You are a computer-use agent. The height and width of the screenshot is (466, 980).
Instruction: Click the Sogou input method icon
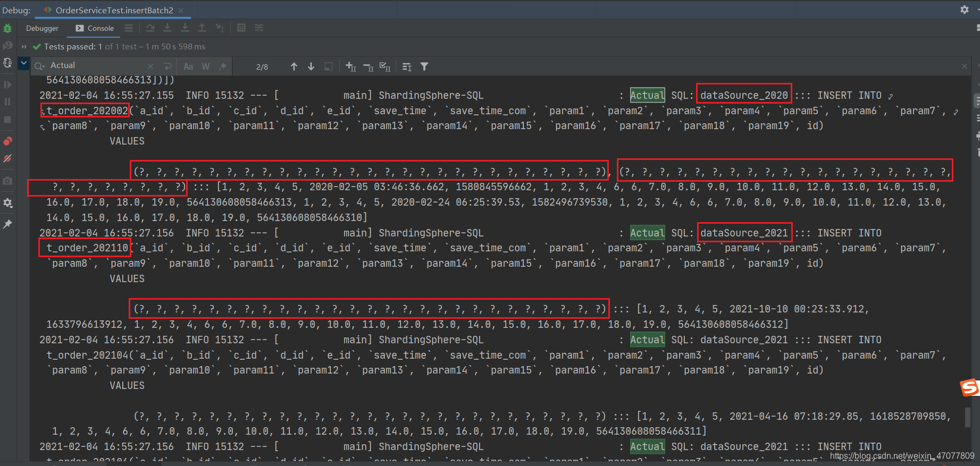(x=969, y=387)
